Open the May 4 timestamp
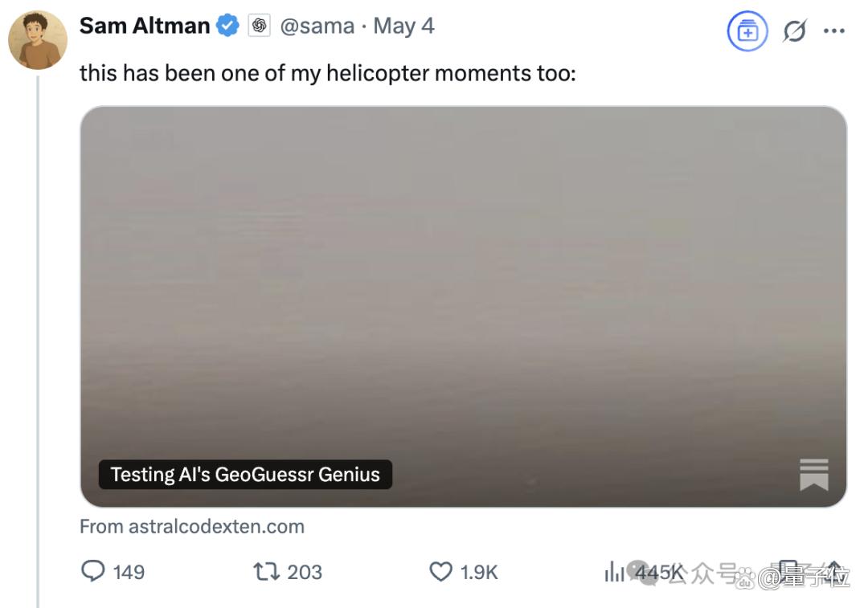 point(403,26)
